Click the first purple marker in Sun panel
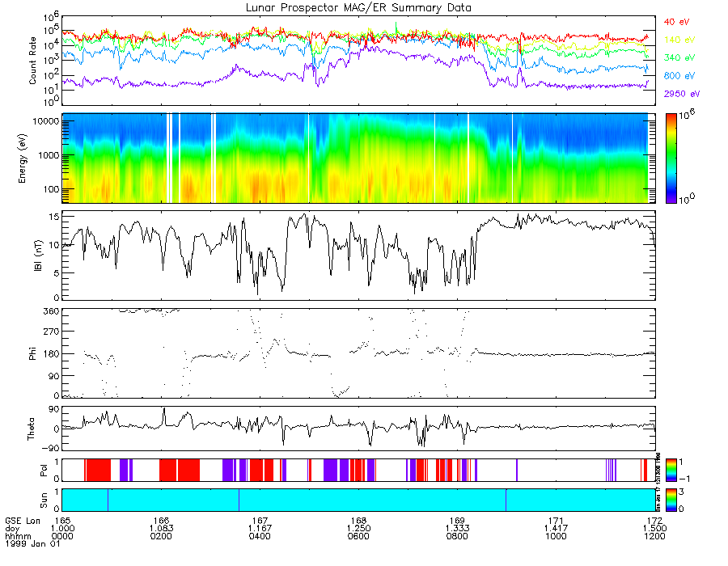This screenshot has width=728, height=566. coord(108,500)
